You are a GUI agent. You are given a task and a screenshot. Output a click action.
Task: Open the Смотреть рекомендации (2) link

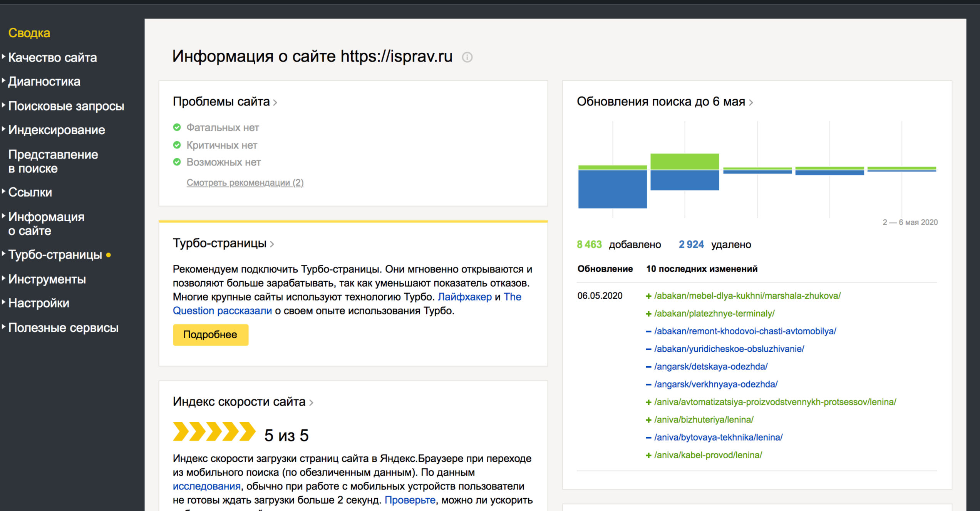click(x=245, y=182)
